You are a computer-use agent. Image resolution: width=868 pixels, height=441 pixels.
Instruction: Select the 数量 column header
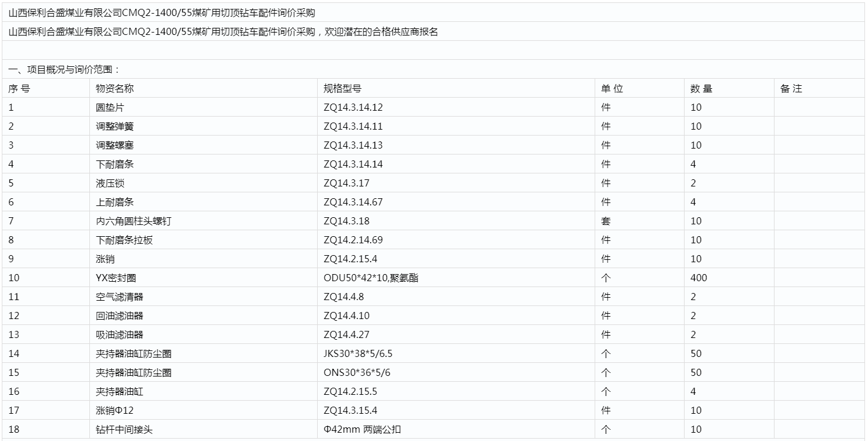click(x=701, y=89)
